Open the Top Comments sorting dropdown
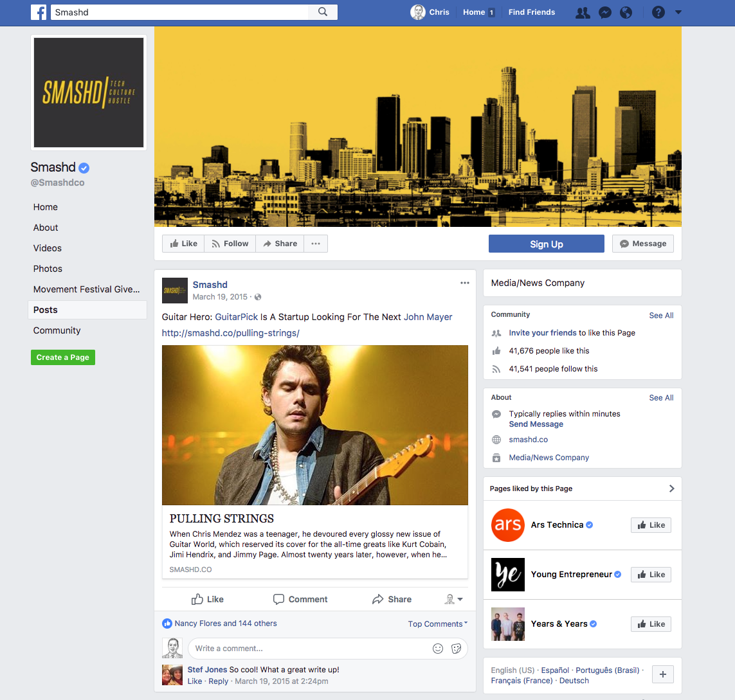The image size is (735, 700). pyautogui.click(x=438, y=624)
